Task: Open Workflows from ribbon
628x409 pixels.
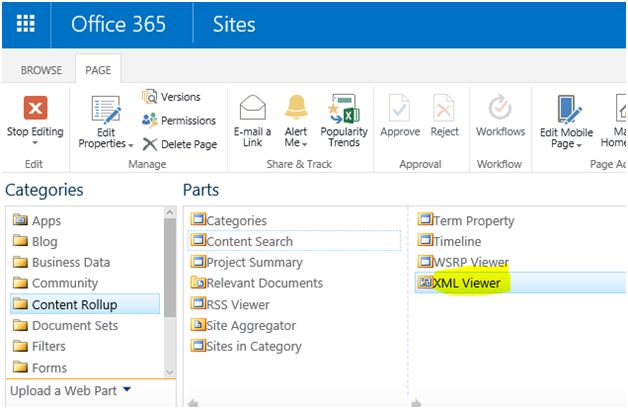Action: 500,115
